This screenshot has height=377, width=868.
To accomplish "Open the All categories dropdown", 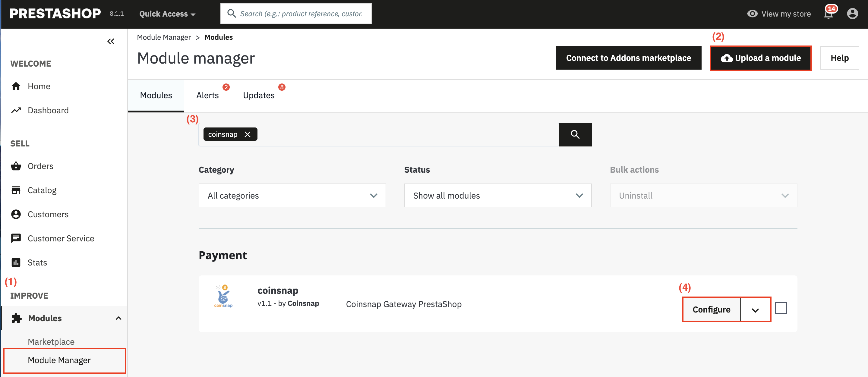I will 292,195.
